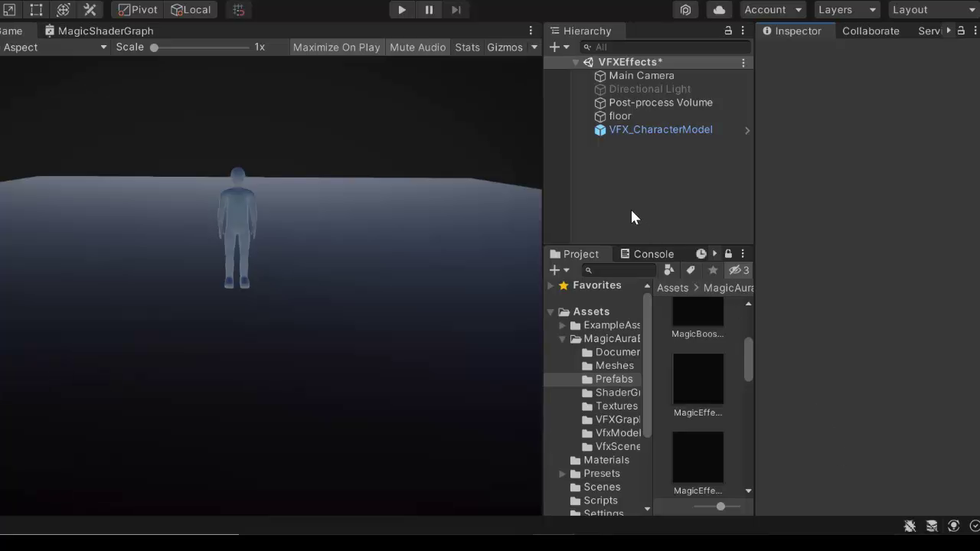Open Aspect ratio dropdown
Viewport: 980px width, 551px height.
54,47
